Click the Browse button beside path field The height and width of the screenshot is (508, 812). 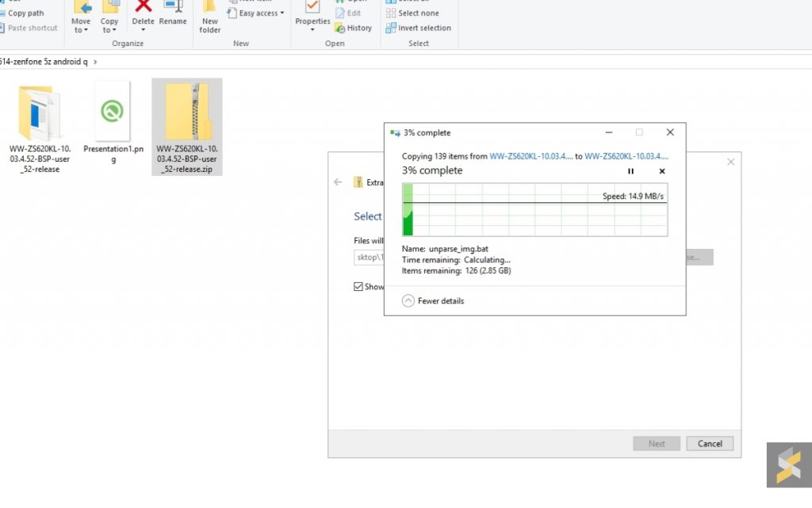pyautogui.click(x=699, y=257)
